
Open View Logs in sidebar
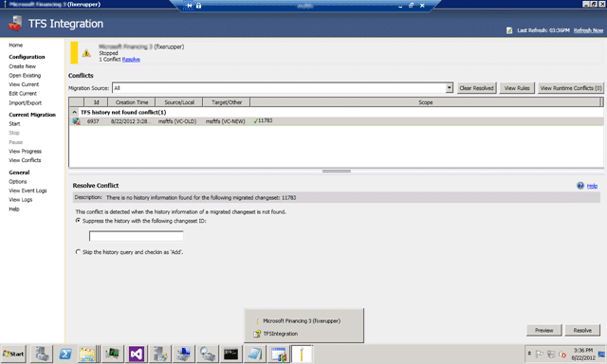click(x=21, y=200)
